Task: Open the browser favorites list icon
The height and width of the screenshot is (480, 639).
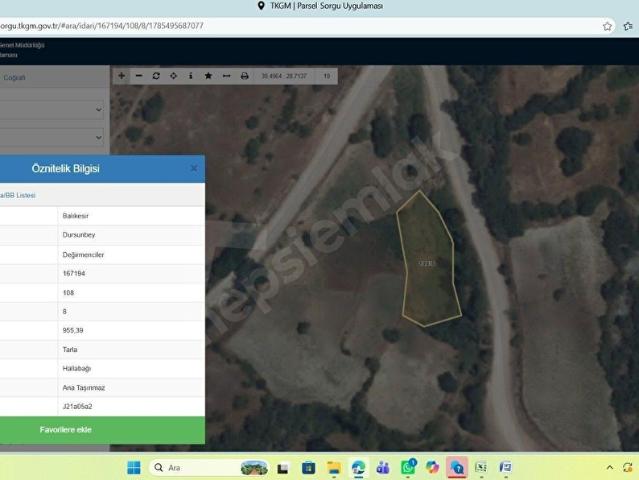Action: coord(628,26)
